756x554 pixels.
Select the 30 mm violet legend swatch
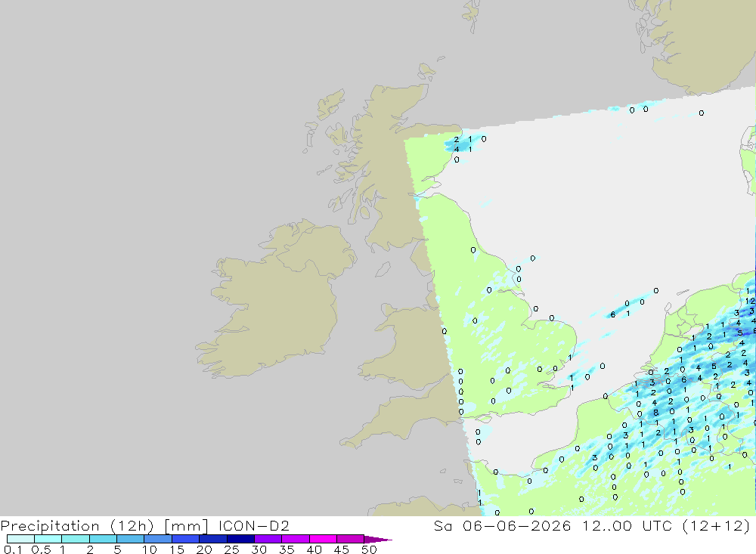pos(268,539)
